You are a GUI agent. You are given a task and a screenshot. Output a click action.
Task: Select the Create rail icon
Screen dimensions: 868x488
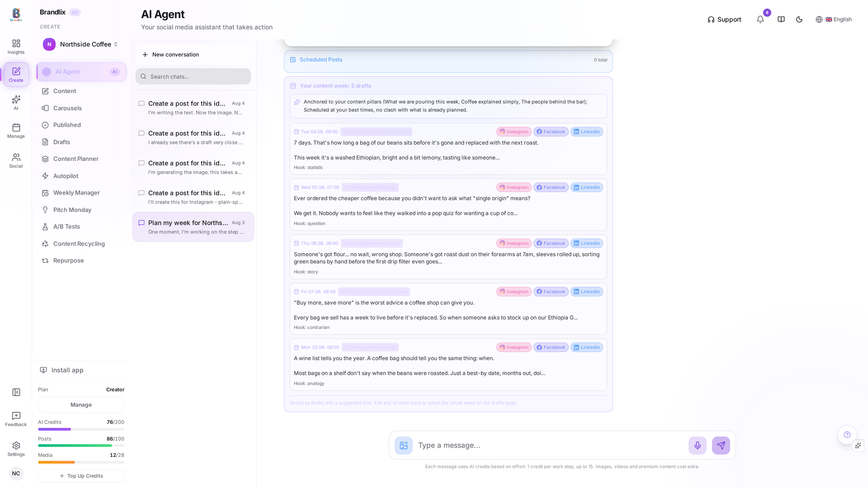pos(16,75)
